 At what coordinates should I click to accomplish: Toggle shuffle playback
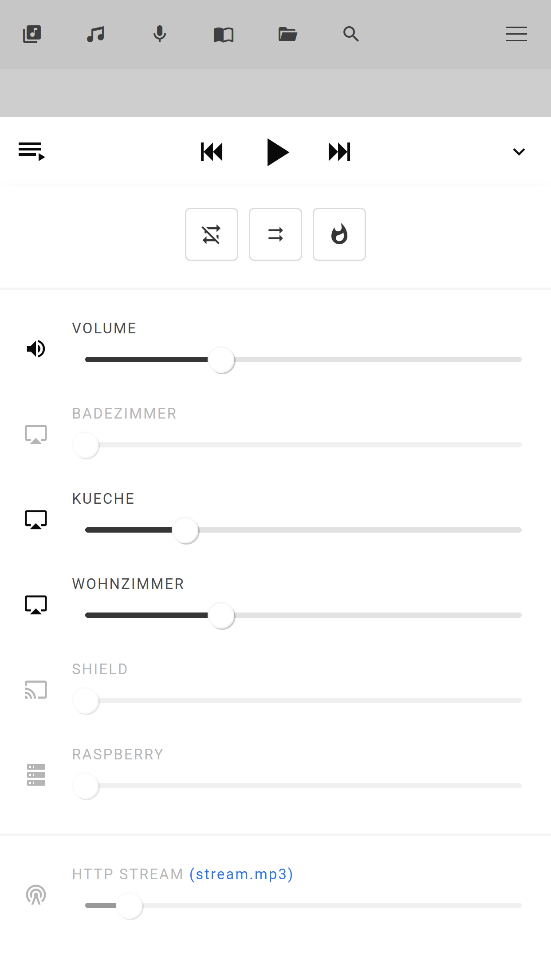212,234
